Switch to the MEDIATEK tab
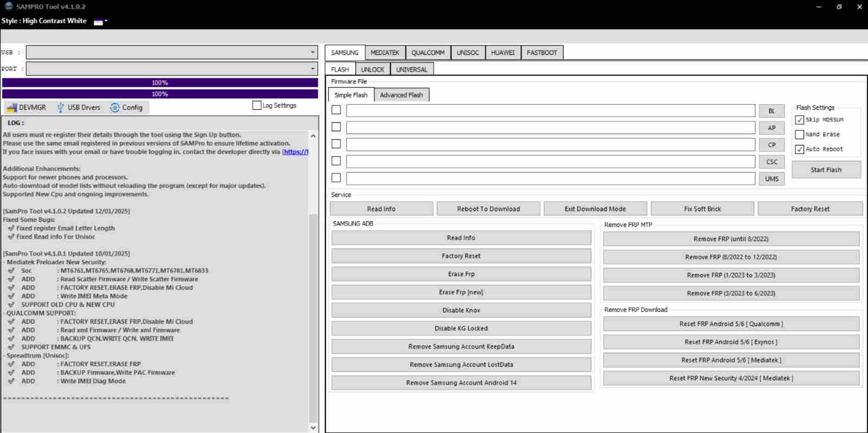This screenshot has height=433, width=868. pyautogui.click(x=385, y=53)
